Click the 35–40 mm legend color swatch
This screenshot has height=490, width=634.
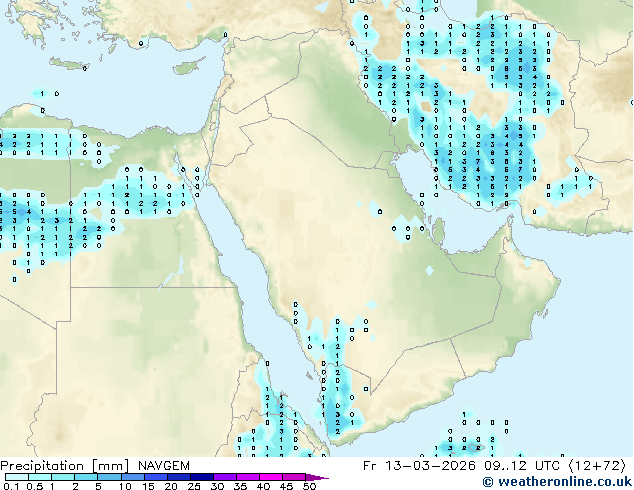pos(247,477)
